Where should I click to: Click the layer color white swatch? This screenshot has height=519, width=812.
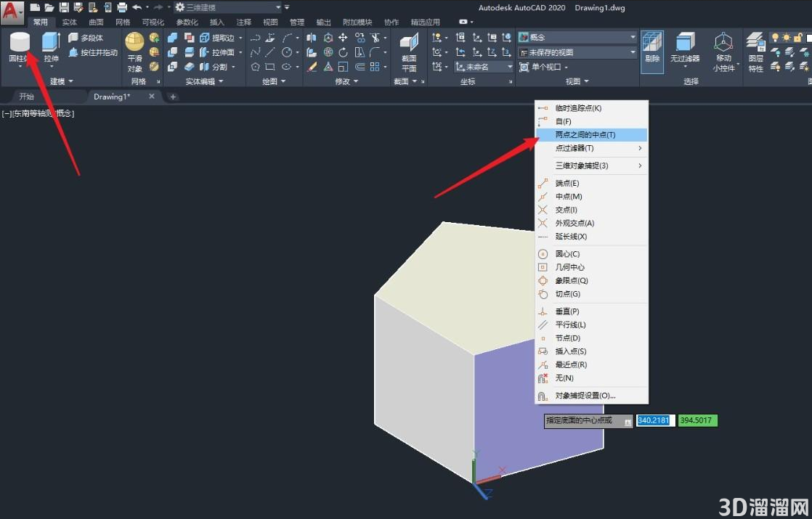coord(809,37)
